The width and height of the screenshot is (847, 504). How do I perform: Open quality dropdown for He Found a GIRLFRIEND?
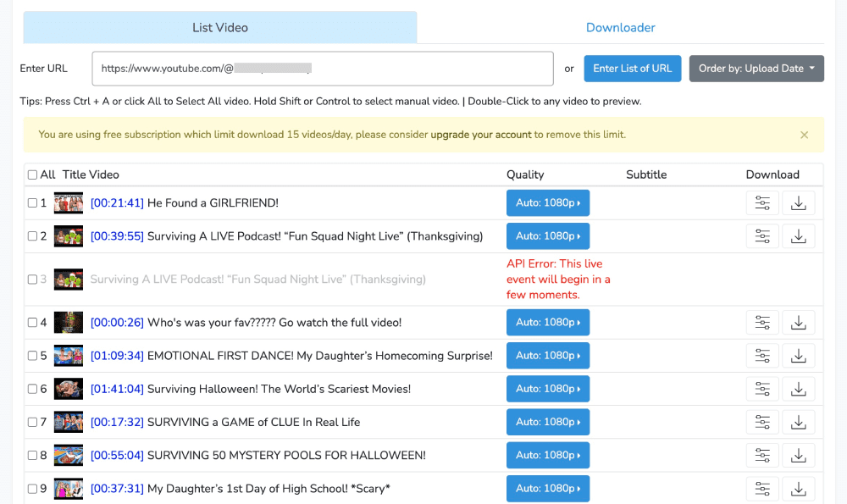click(548, 203)
